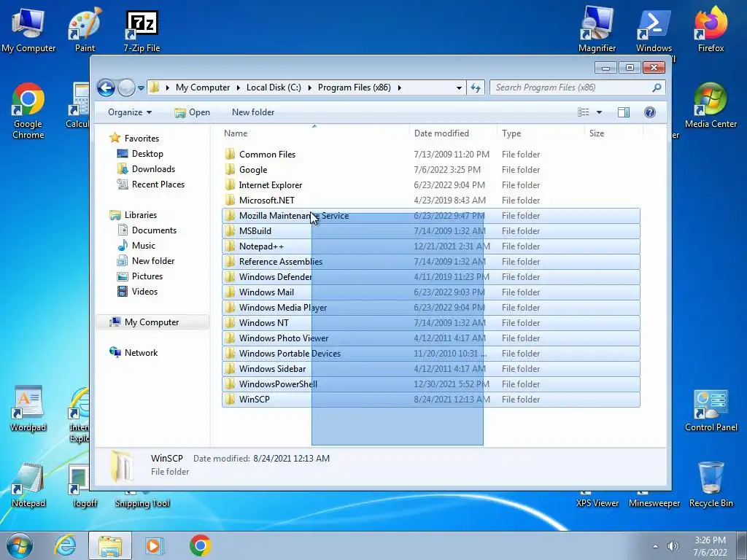Select Network in navigation pane
Screen dimensions: 747x560
[141, 353]
